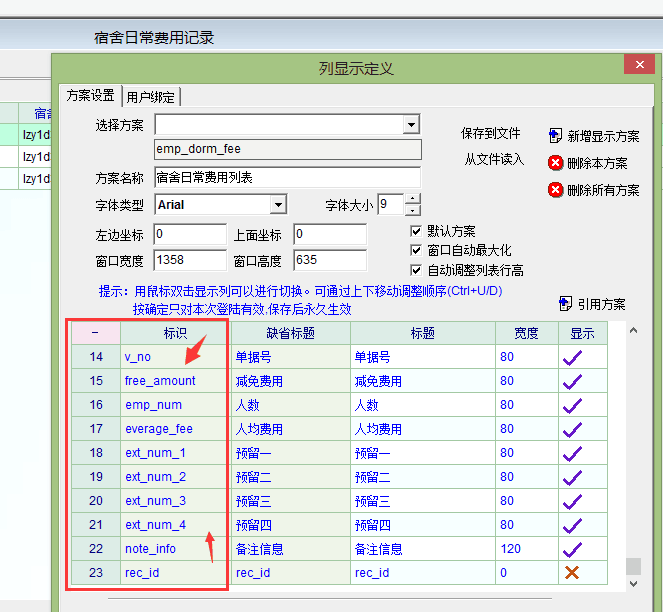Click the table's vertical scrollbar thumb
The width and height of the screenshot is (663, 612).
(633, 566)
